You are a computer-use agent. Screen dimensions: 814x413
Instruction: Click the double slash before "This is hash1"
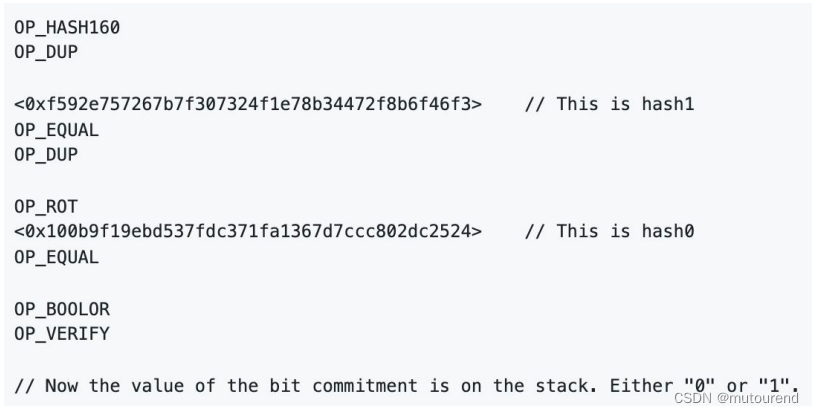pos(535,104)
